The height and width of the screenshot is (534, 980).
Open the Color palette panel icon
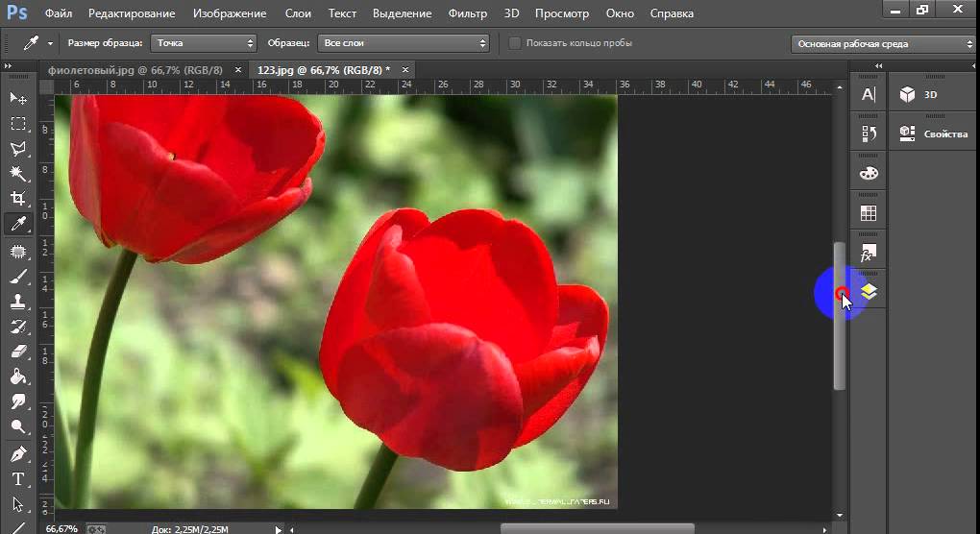[x=869, y=174]
